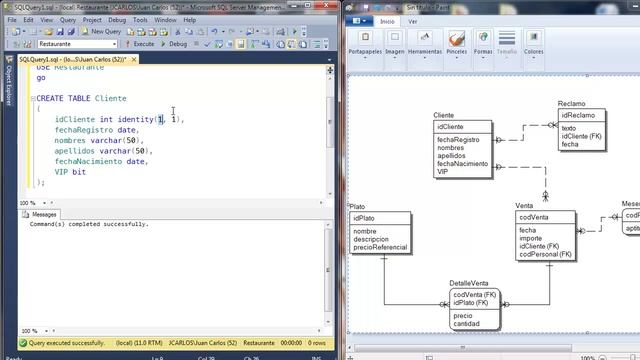
Task: Toggle IntelliSense Enabled button
Action: click(x=240, y=44)
